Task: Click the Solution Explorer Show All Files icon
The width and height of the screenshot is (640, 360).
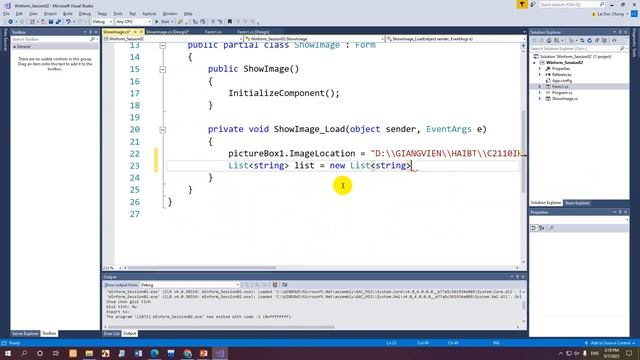Action: coord(604,40)
